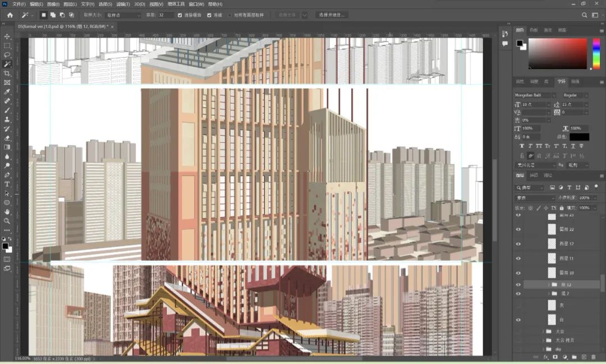Select the Magic Wand tool in toolbox
Viewport: 606px width, 364px height.
point(7,64)
